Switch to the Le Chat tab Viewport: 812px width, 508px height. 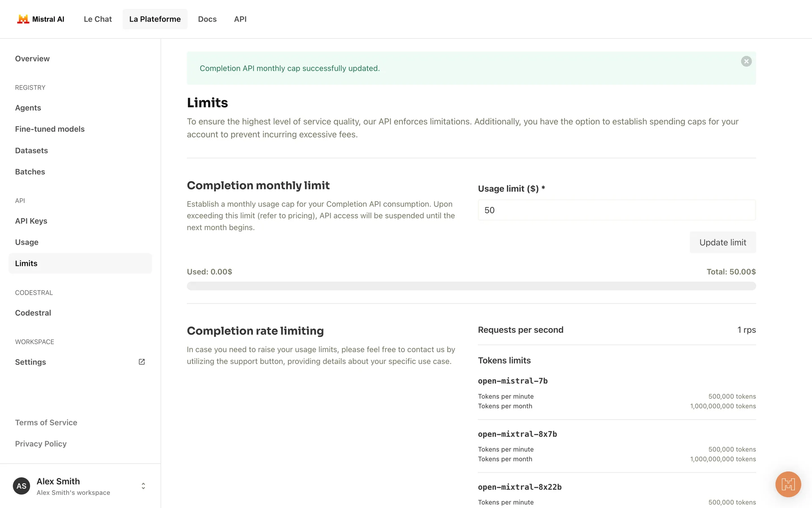click(98, 19)
